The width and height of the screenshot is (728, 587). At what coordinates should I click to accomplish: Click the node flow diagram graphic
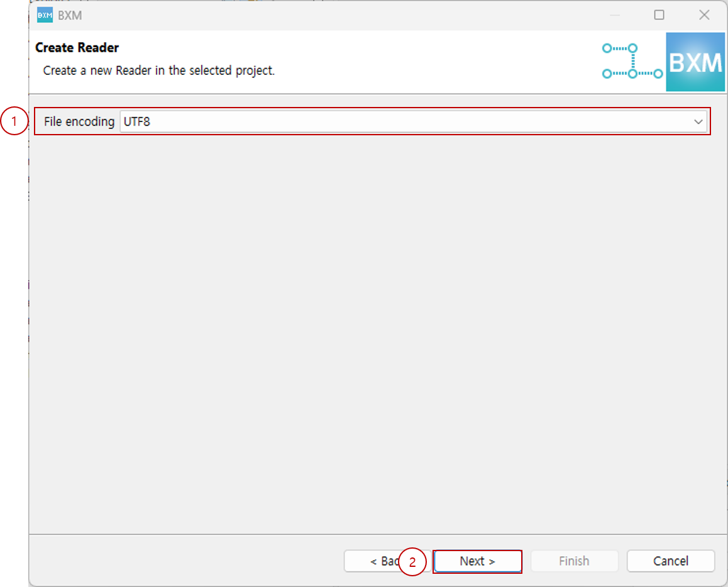(x=631, y=61)
